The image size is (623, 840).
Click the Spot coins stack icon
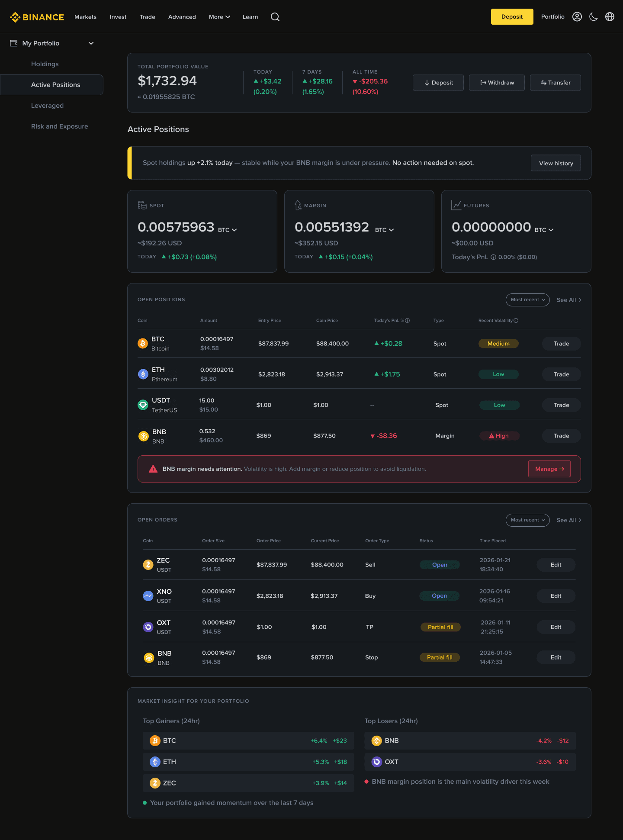142,205
